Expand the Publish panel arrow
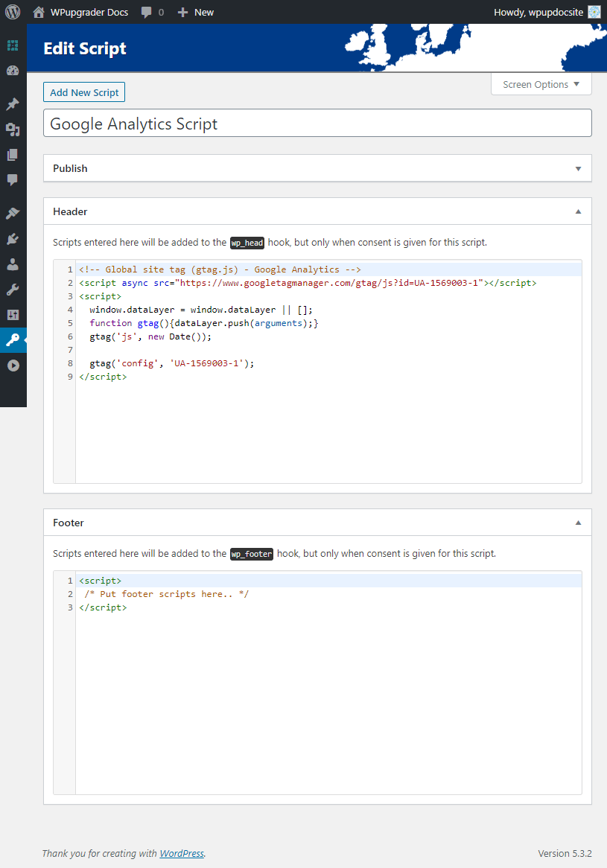Image resolution: width=607 pixels, height=868 pixels. (578, 168)
